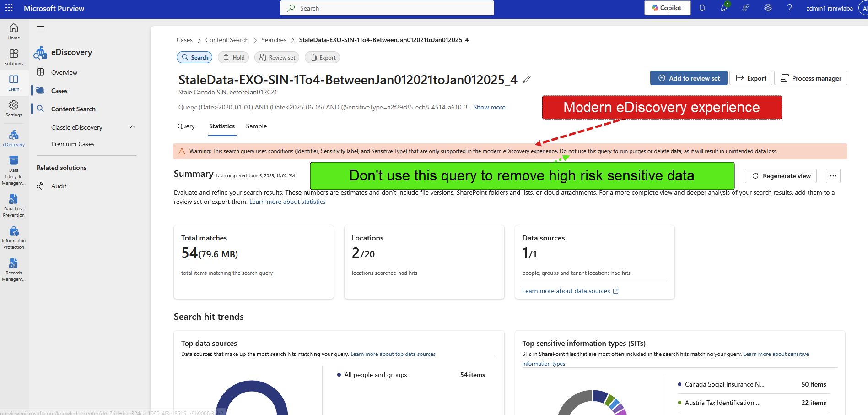Open the Process manager
Image resolution: width=868 pixels, height=415 pixels.
click(811, 78)
